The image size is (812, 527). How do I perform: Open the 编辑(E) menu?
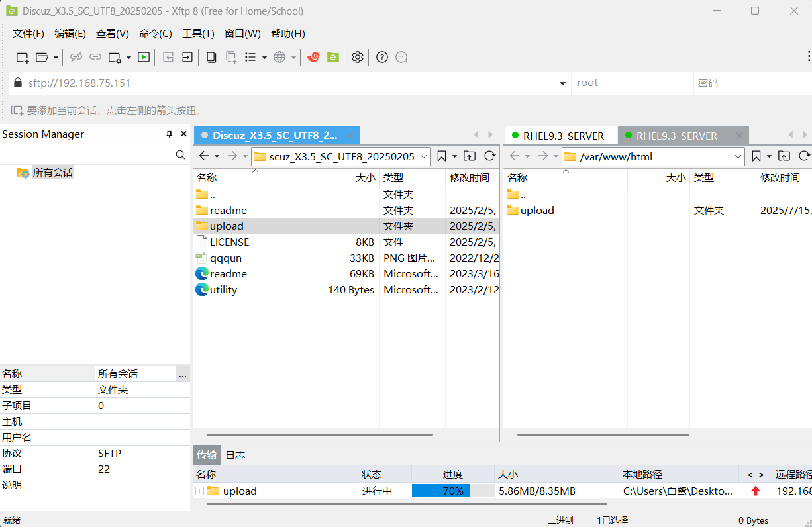(x=70, y=34)
